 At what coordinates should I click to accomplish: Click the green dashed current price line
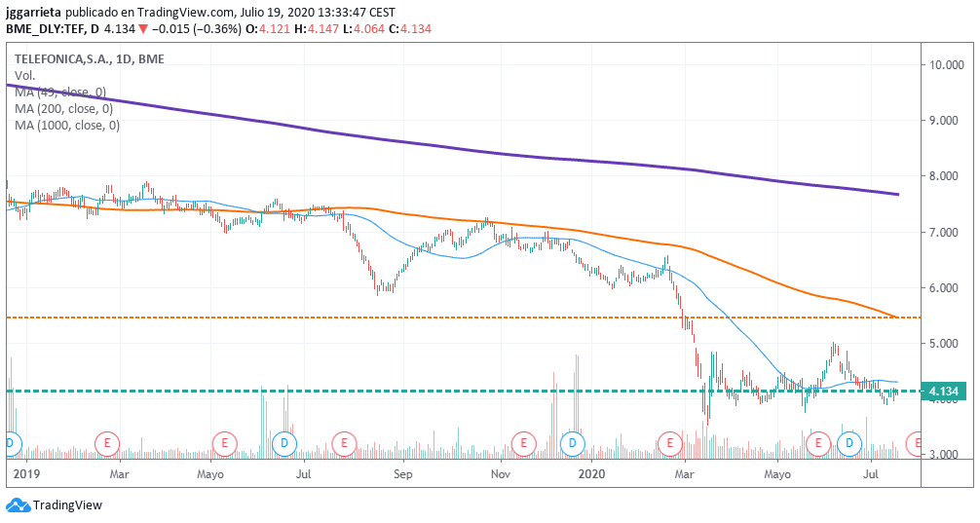[463, 392]
